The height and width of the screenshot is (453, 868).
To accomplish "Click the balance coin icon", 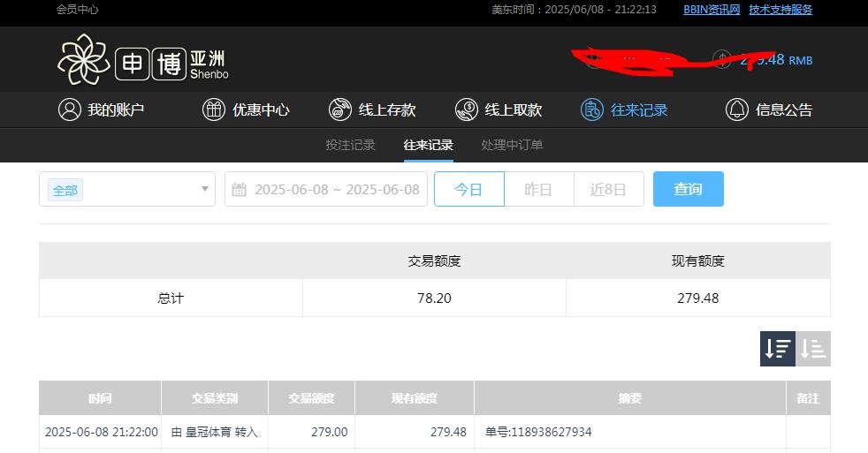I will pos(722,59).
